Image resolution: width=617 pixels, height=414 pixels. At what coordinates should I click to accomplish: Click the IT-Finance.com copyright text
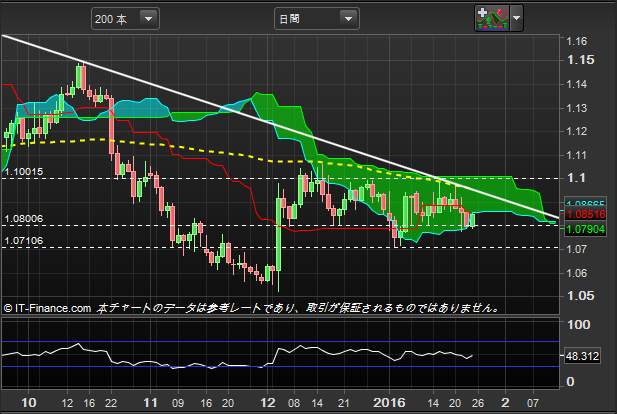47,308
